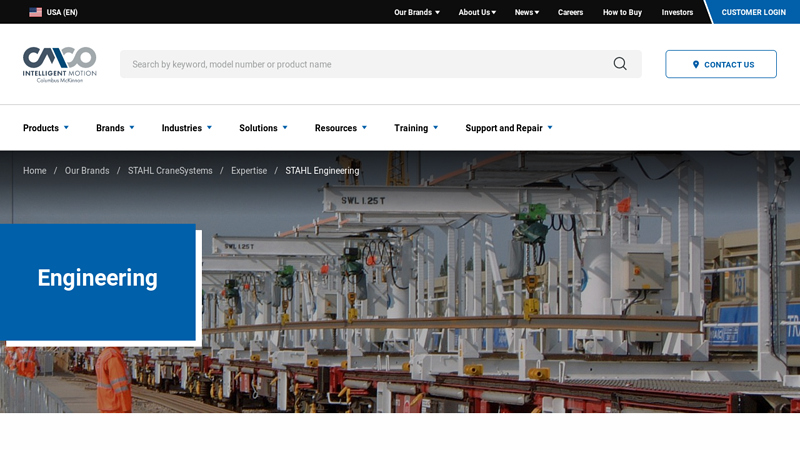Click the STAHL Engineering breadcrumb text

[x=322, y=171]
